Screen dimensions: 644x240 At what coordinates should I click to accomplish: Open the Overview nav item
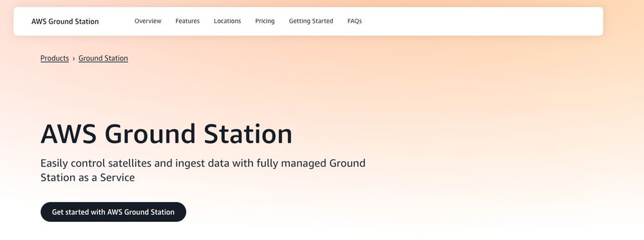[148, 21]
